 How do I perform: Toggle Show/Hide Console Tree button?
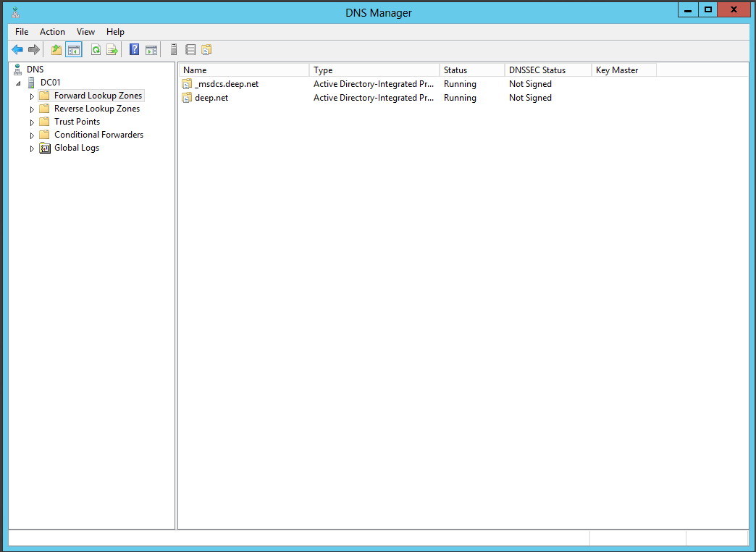73,50
